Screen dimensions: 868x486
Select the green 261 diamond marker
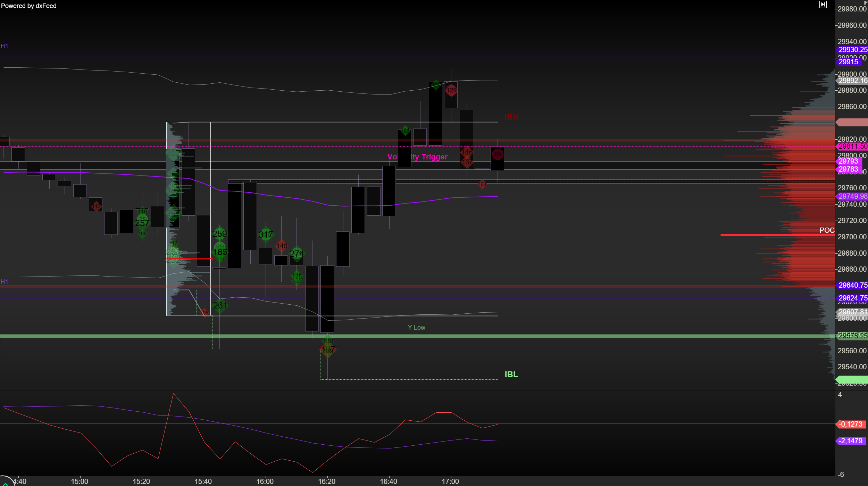[x=220, y=305]
